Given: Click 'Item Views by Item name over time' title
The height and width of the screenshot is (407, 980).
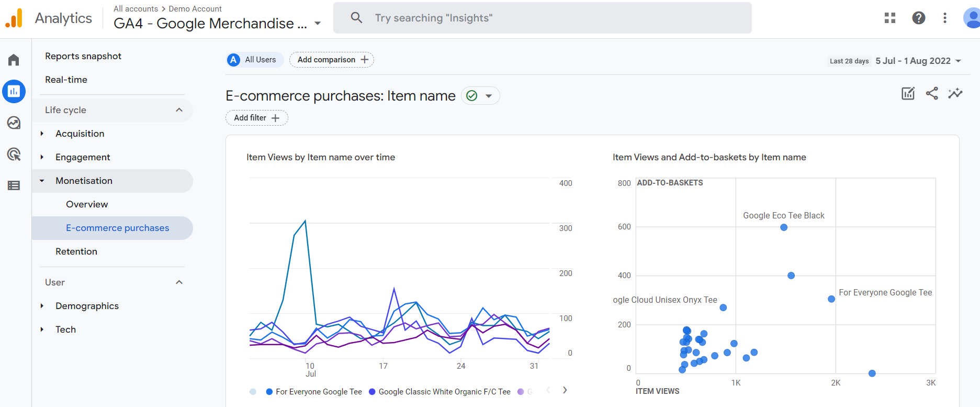Looking at the screenshot, I should click(321, 157).
